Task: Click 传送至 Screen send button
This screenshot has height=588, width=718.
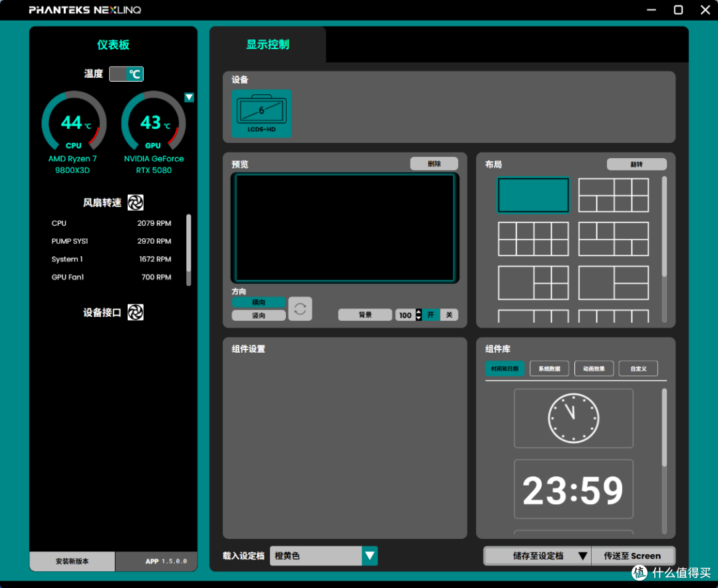Action: (632, 556)
